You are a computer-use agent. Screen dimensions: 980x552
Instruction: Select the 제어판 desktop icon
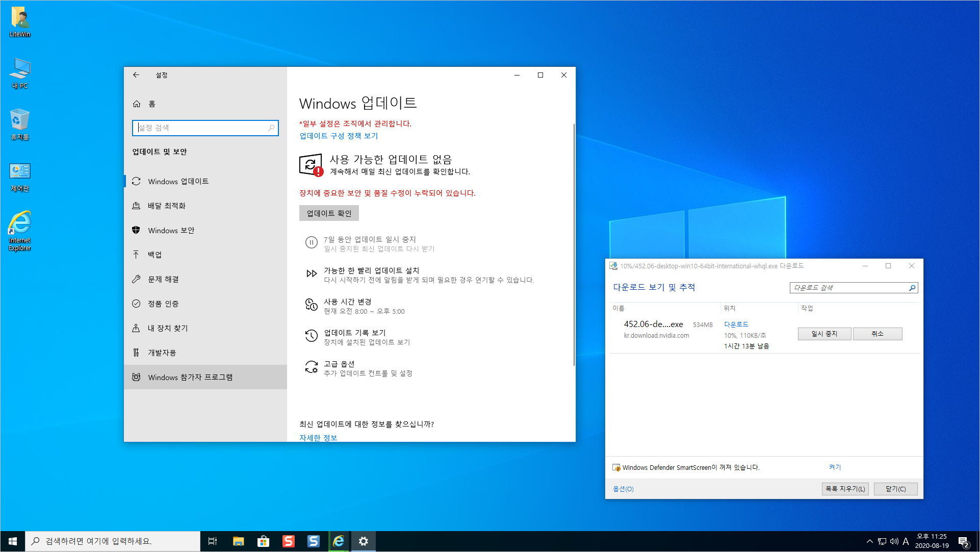pyautogui.click(x=20, y=177)
